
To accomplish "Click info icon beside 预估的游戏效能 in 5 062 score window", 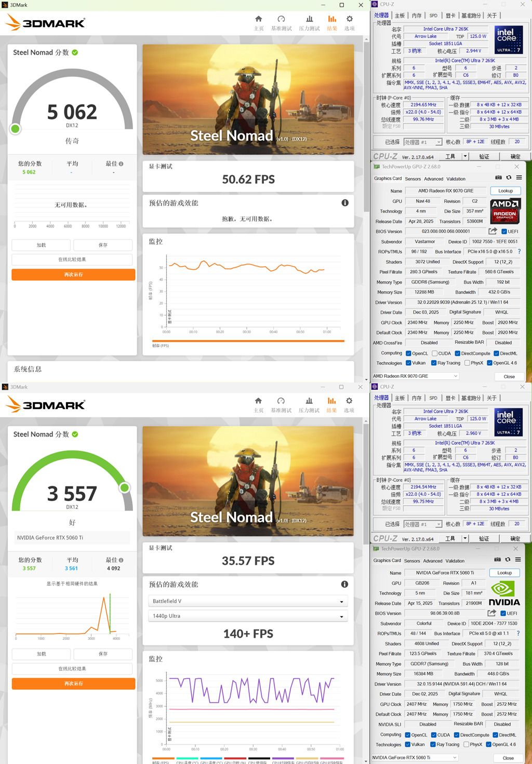I will point(345,203).
